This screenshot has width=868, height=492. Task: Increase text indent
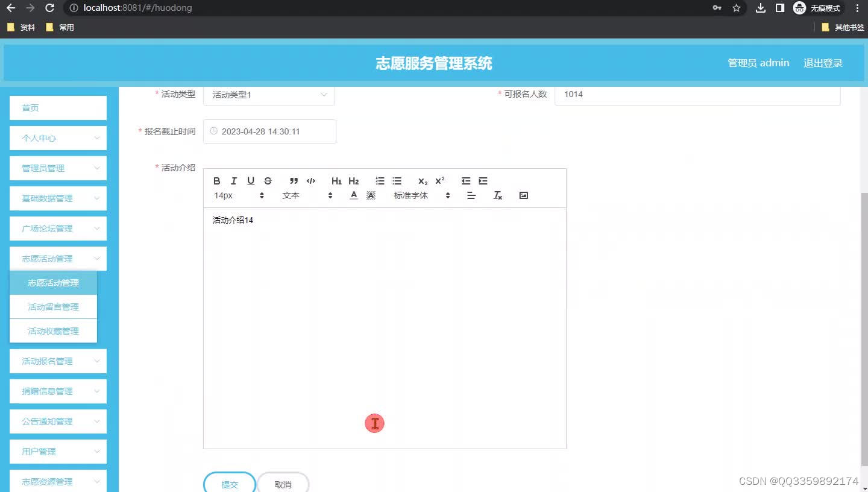point(483,181)
